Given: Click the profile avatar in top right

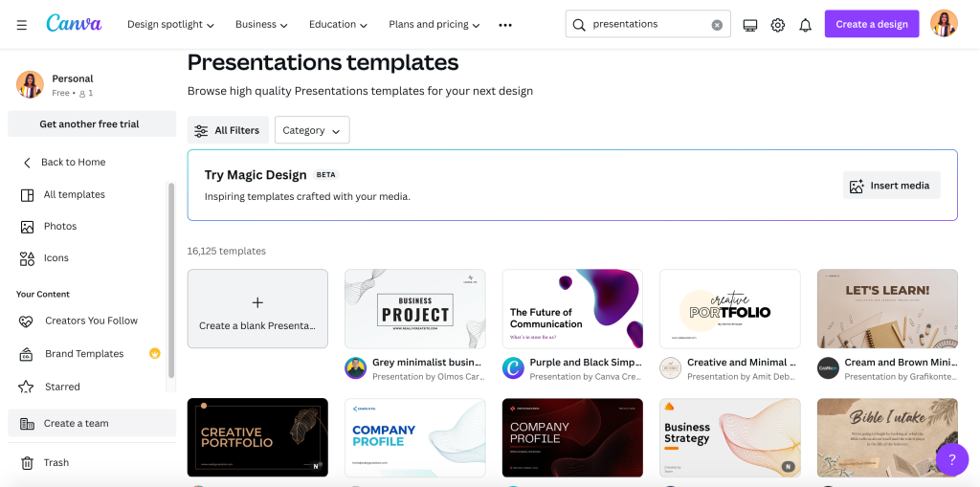Looking at the screenshot, I should (944, 24).
